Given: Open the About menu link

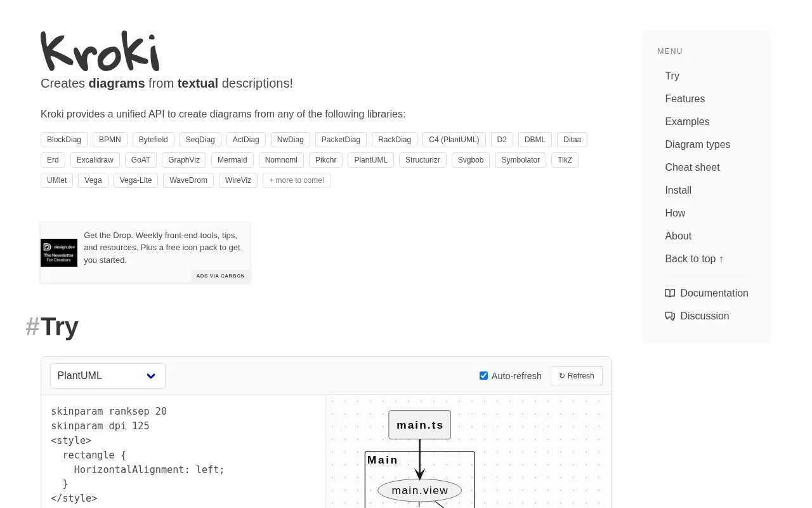Looking at the screenshot, I should pyautogui.click(x=678, y=236).
